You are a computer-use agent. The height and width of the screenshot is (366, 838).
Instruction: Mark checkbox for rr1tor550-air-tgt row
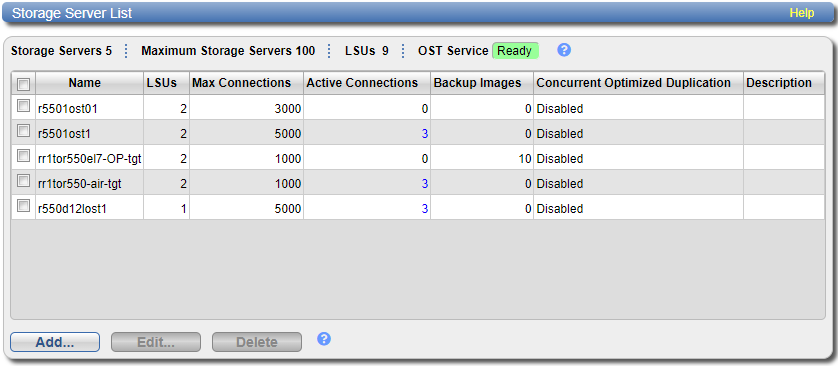[x=23, y=181]
